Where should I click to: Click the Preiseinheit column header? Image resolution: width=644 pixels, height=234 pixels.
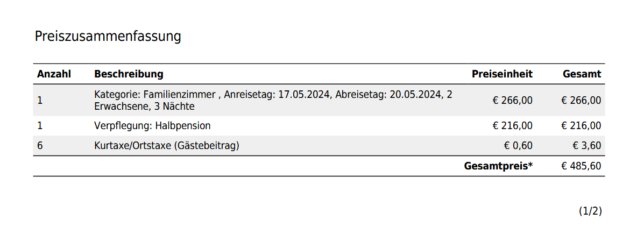click(x=502, y=74)
